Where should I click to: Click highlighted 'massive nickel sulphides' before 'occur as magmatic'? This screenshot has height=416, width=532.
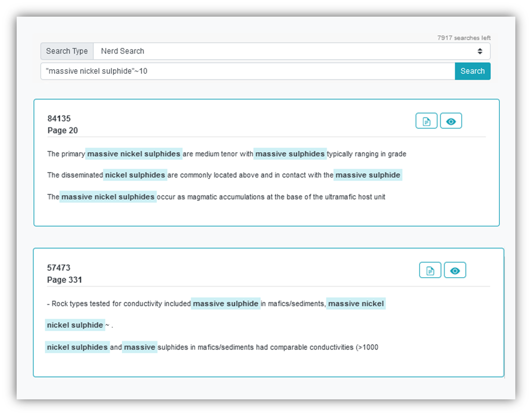[108, 197]
